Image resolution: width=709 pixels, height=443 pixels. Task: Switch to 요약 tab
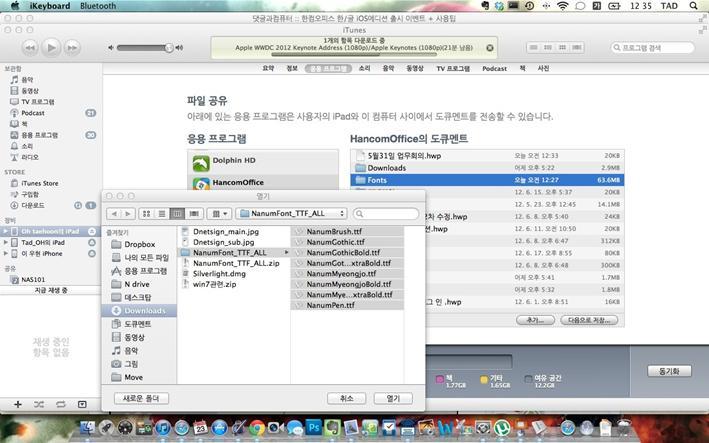268,68
